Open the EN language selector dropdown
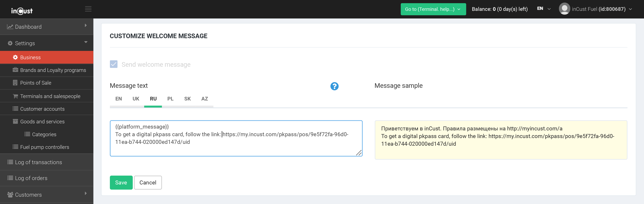Screen dimensions: 644x204 coord(544,9)
